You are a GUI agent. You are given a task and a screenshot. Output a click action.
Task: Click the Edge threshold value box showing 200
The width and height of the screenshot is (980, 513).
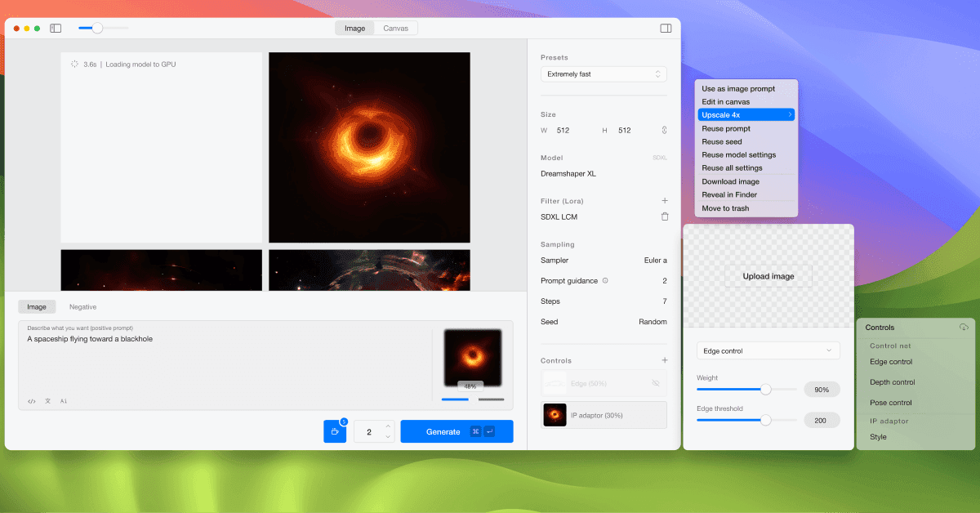(822, 420)
